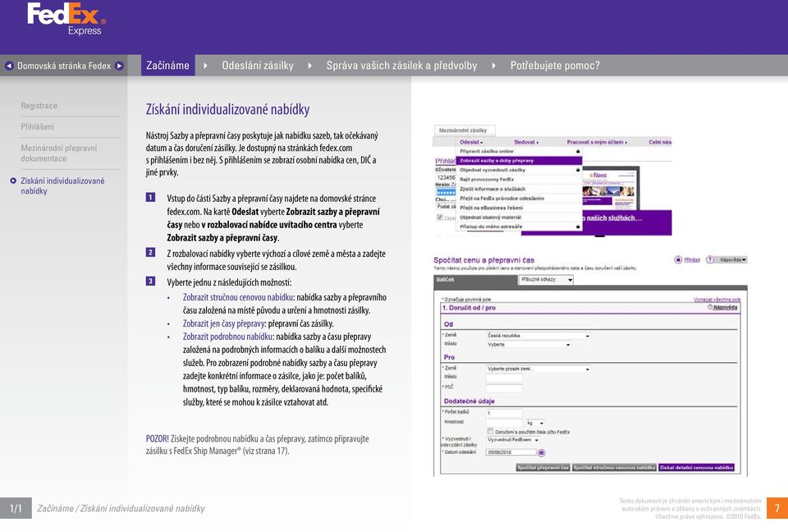
Task: Open the Odeslat menu
Action: tap(471, 142)
